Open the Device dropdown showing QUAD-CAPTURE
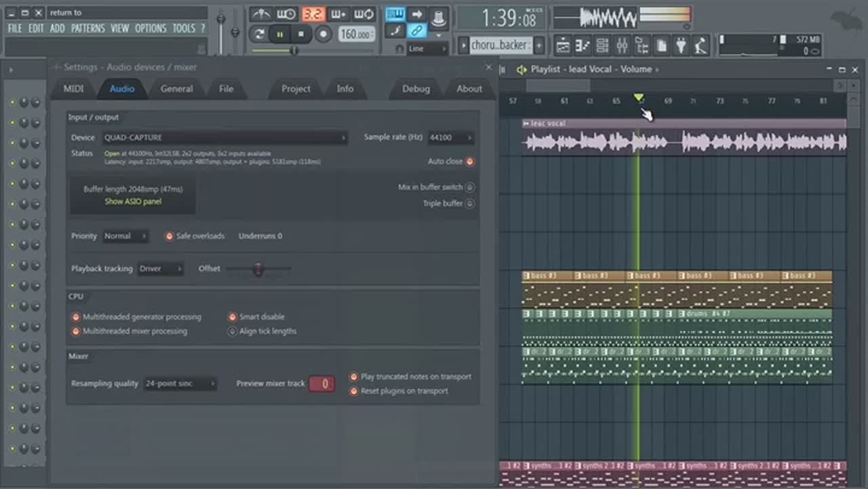This screenshot has width=868, height=489. [224, 138]
